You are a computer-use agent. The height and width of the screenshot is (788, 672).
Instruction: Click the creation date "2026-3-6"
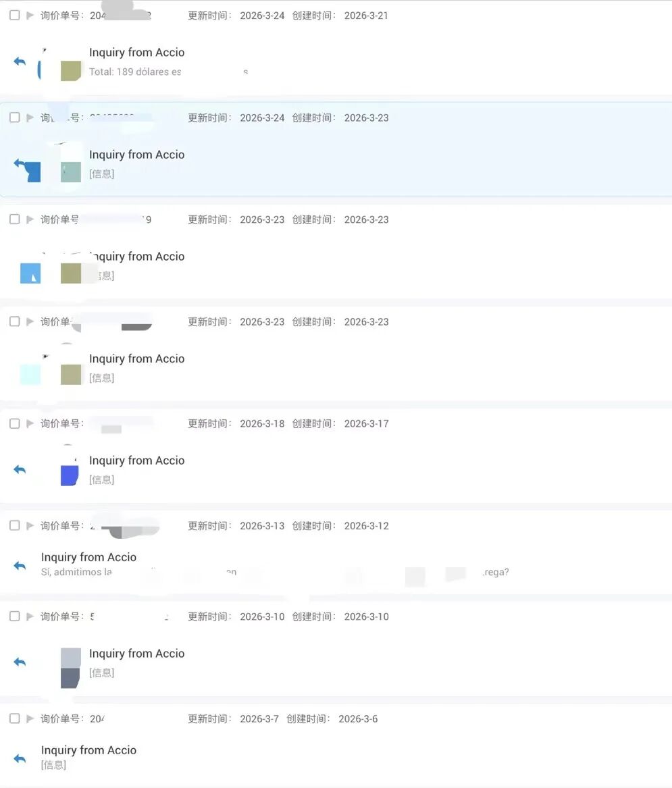coord(358,718)
